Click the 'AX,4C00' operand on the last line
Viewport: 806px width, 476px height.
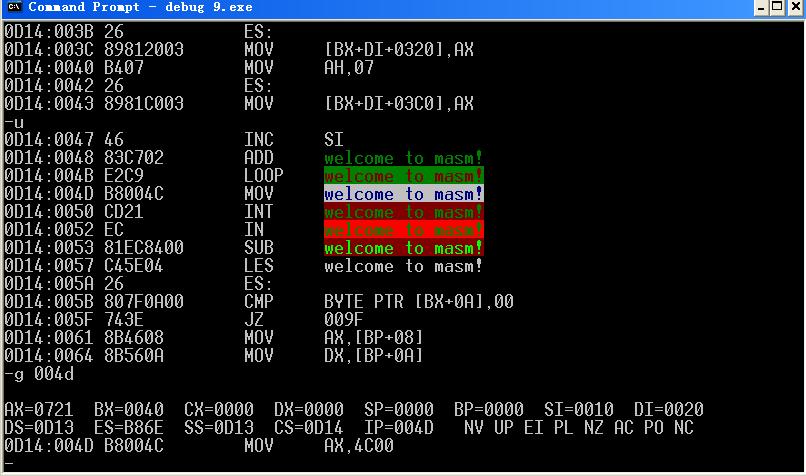click(x=359, y=446)
